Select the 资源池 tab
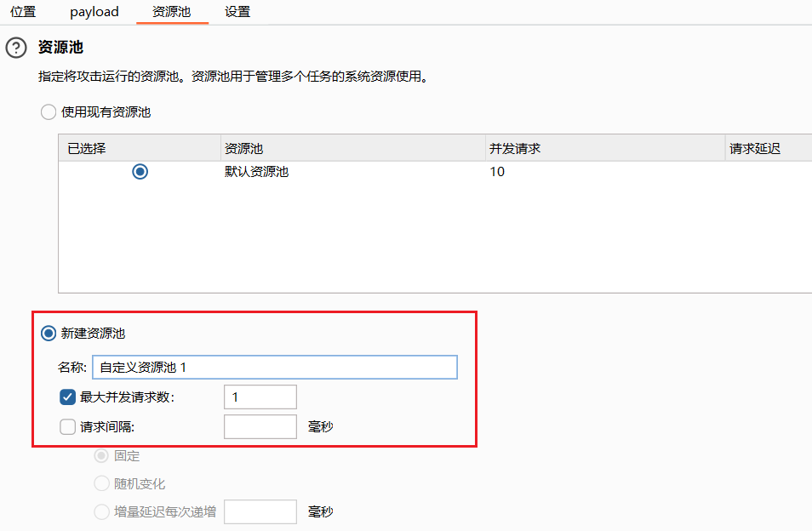812x531 pixels. tap(171, 12)
